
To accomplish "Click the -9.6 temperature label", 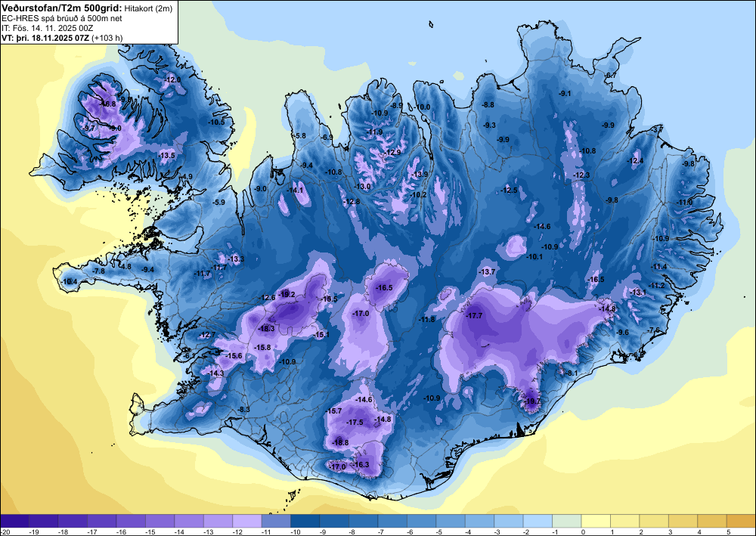I will tap(623, 332).
